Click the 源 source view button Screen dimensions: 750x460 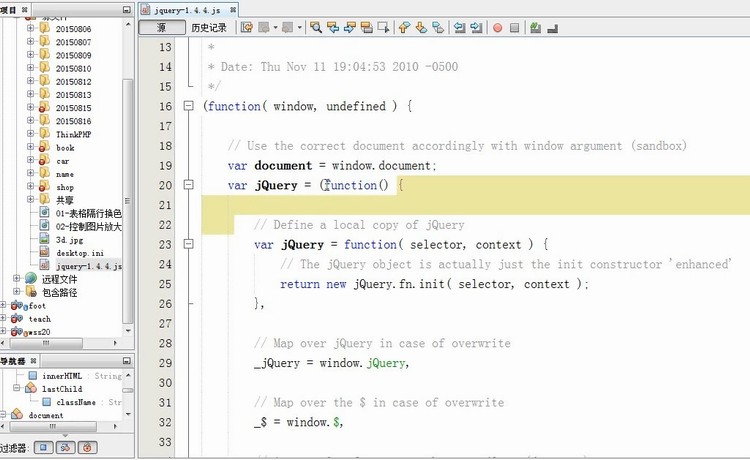click(160, 28)
